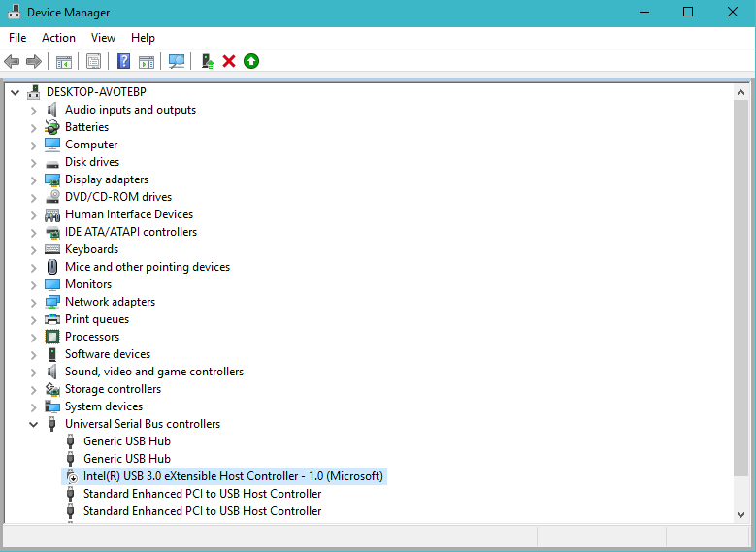Click the Back arrow toolbar button
This screenshot has width=756, height=552.
coord(12,61)
